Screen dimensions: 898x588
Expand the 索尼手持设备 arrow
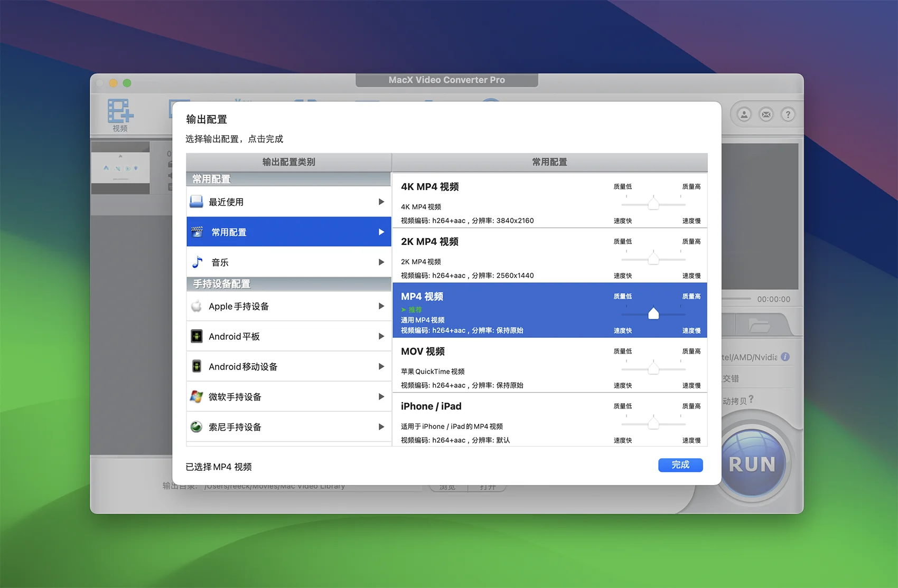click(381, 426)
